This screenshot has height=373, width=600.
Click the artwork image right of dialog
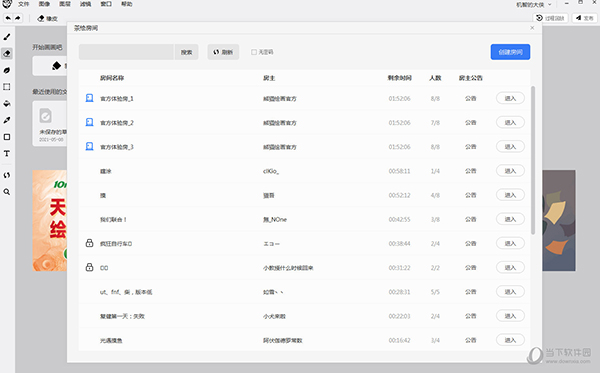click(x=559, y=221)
